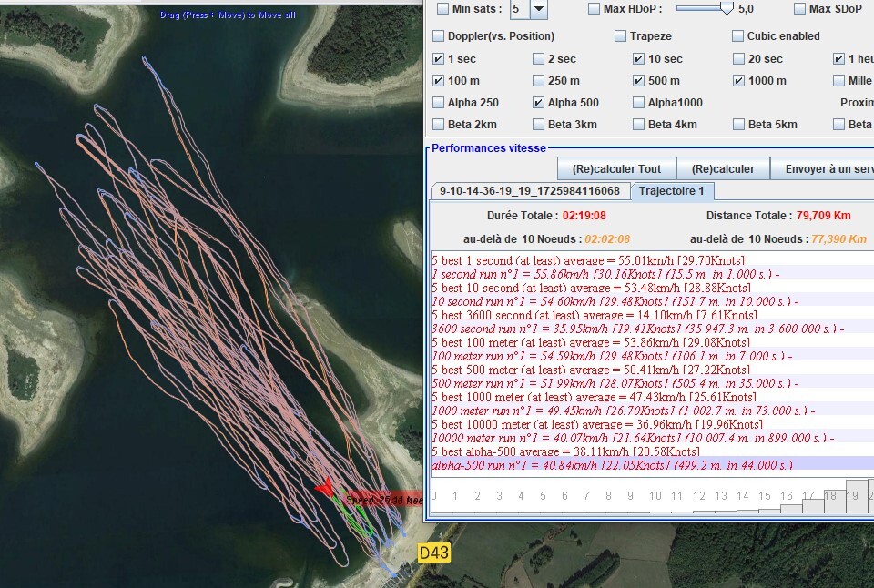Switch to the 9-10-14-36-19_19 file tab
874x588 pixels.
[x=530, y=191]
